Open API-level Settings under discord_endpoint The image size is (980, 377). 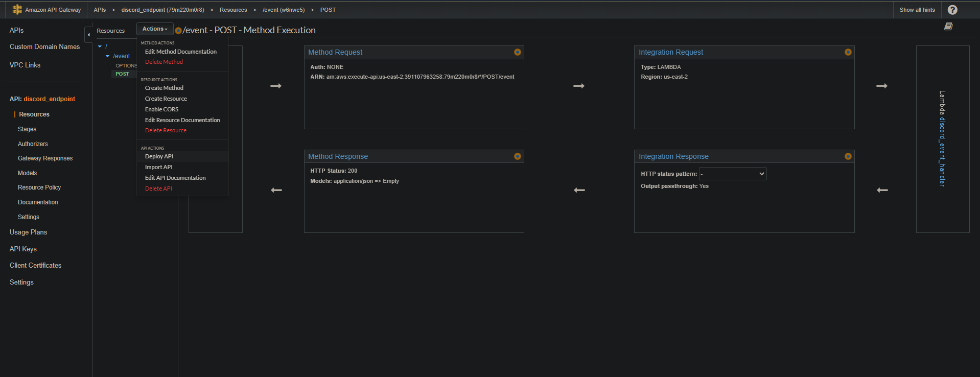coord(29,217)
